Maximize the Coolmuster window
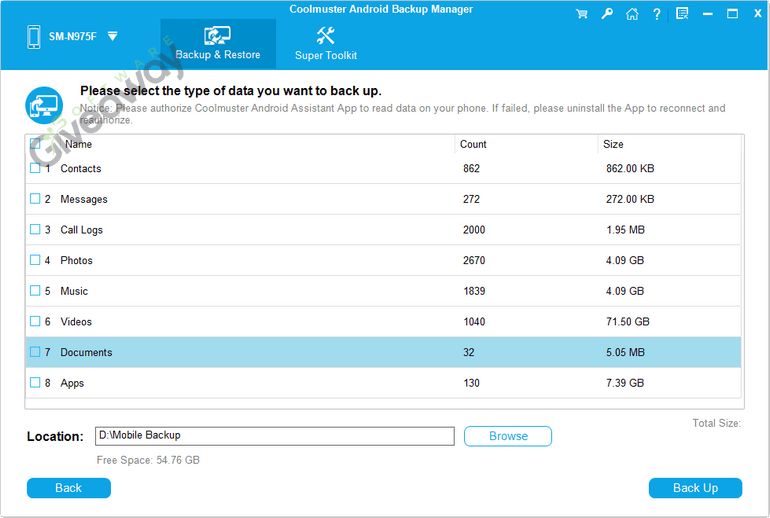The width and height of the screenshot is (770, 518). 732,14
